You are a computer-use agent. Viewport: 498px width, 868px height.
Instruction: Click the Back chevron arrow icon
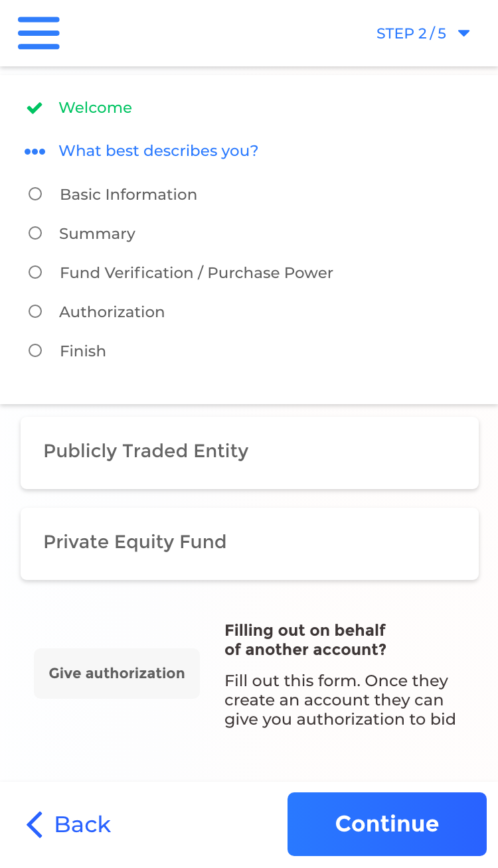click(35, 824)
